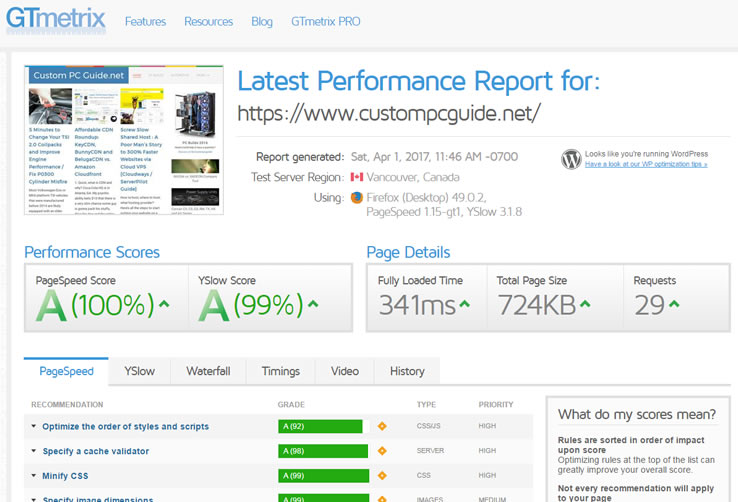Open the Features menu
The height and width of the screenshot is (502, 738).
(x=145, y=22)
